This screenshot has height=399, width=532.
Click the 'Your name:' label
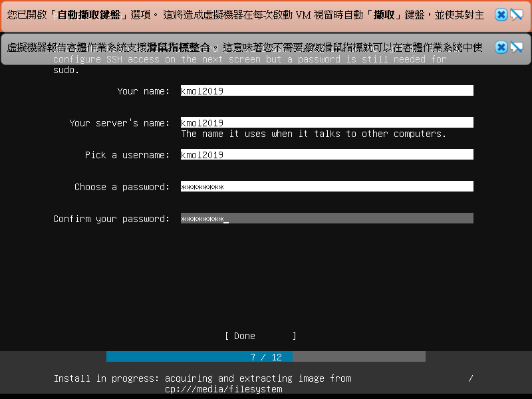(143, 91)
